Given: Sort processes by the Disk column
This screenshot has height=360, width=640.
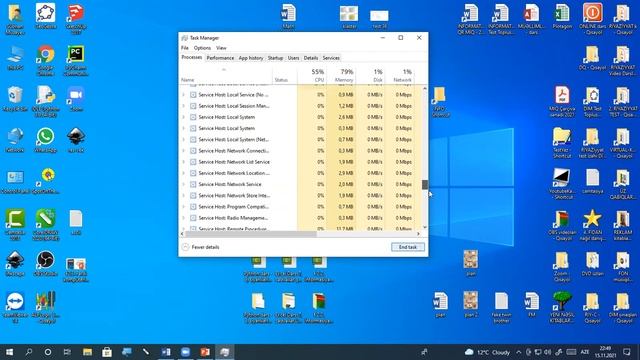Looking at the screenshot, I should point(370,75).
